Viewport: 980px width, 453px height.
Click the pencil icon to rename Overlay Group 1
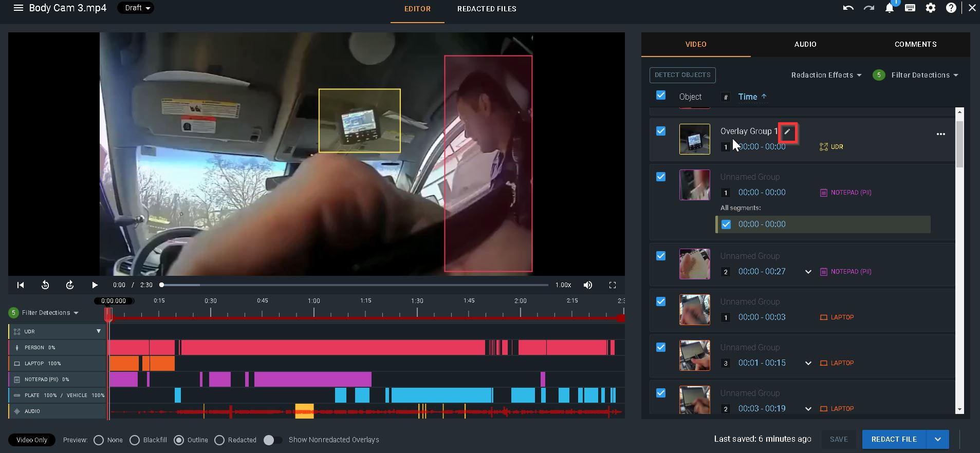coord(787,132)
